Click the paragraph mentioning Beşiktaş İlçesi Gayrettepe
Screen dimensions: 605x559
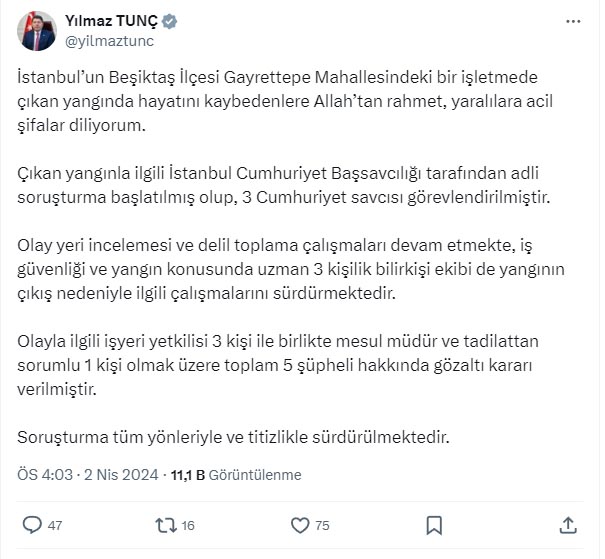pyautogui.click(x=285, y=101)
